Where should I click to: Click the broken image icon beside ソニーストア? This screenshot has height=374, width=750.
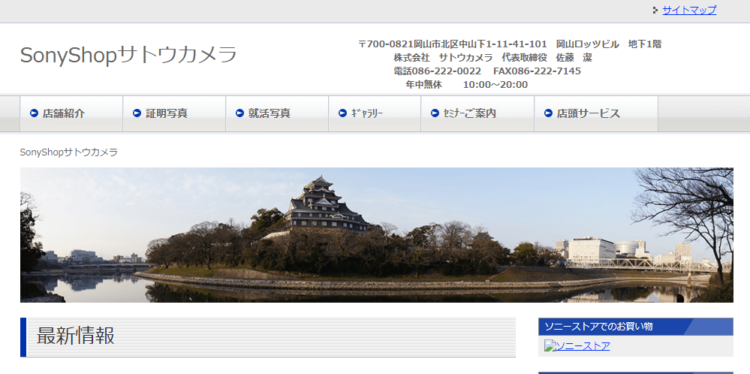pos(549,345)
